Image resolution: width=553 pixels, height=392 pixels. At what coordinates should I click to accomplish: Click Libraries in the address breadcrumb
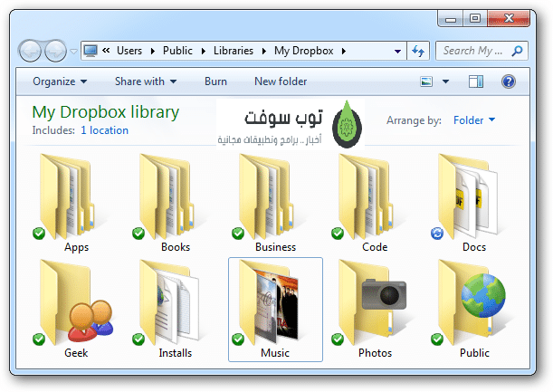point(234,51)
